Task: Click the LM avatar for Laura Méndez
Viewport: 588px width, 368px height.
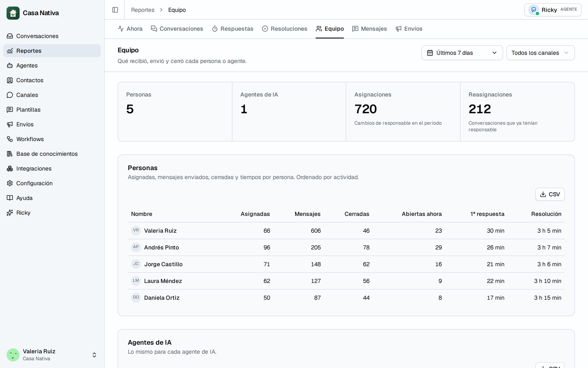Action: (136, 281)
